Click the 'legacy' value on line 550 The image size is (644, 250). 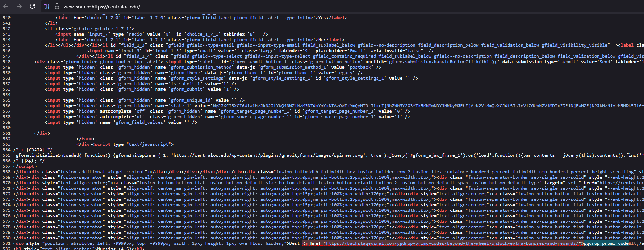pos(344,73)
